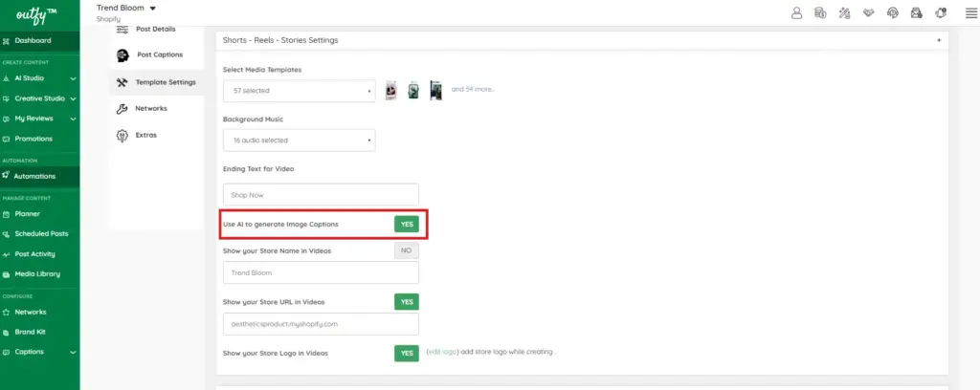Click the Post Details sliders icon

tap(122, 30)
